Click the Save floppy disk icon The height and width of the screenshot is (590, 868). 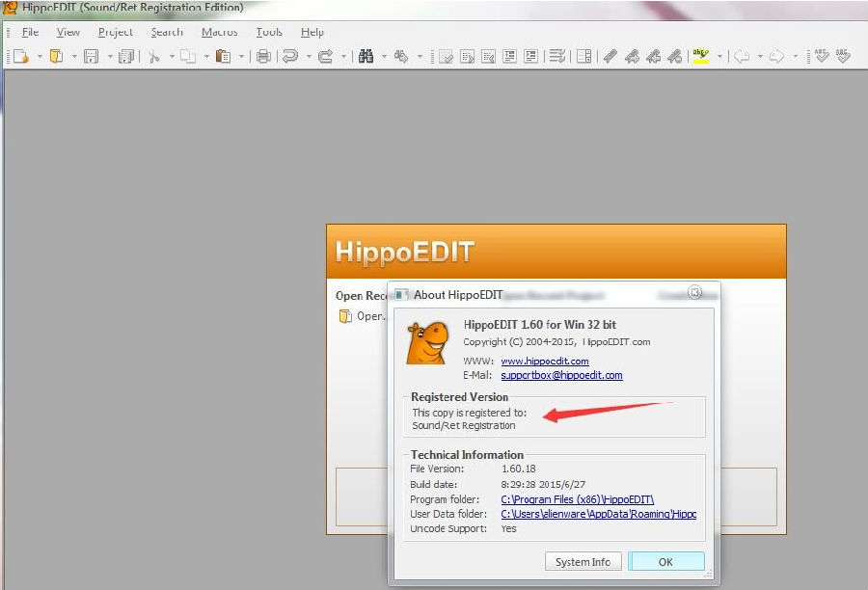click(91, 56)
